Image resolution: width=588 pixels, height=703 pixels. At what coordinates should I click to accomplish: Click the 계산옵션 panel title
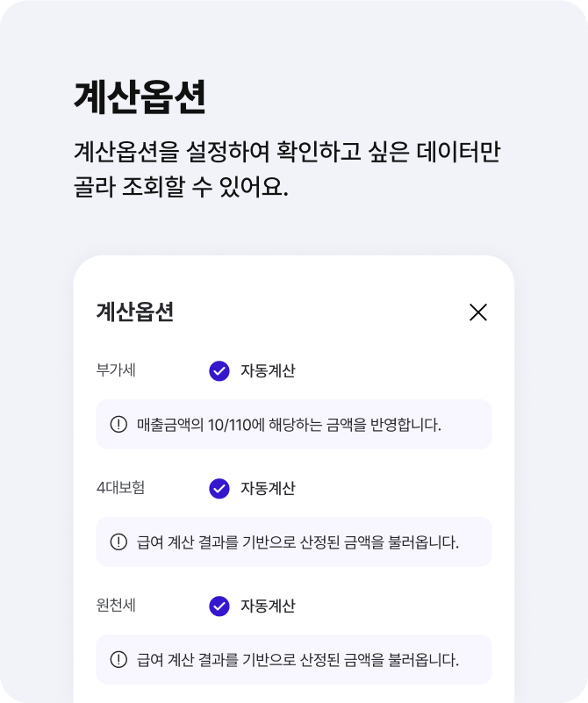point(134,312)
